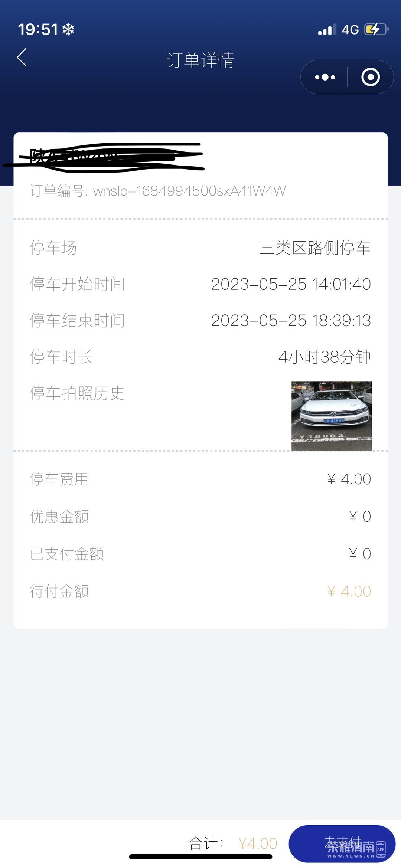Select the order number text
The image size is (401, 868).
coord(158,191)
